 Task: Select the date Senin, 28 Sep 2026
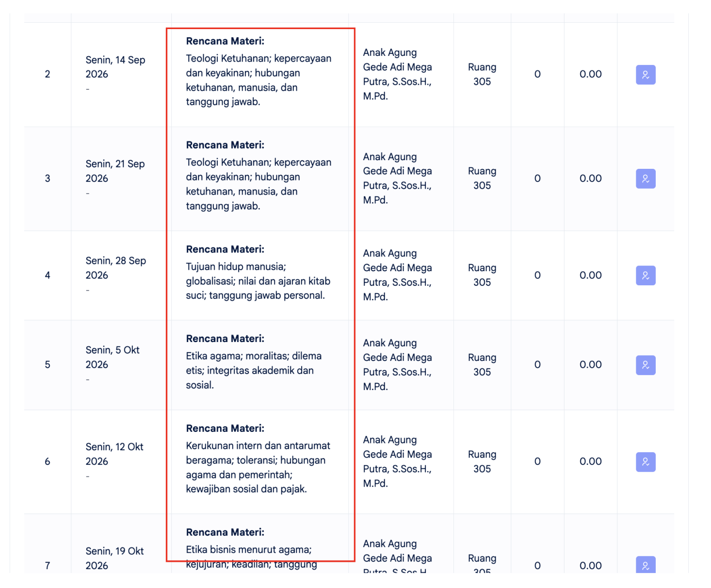(116, 268)
